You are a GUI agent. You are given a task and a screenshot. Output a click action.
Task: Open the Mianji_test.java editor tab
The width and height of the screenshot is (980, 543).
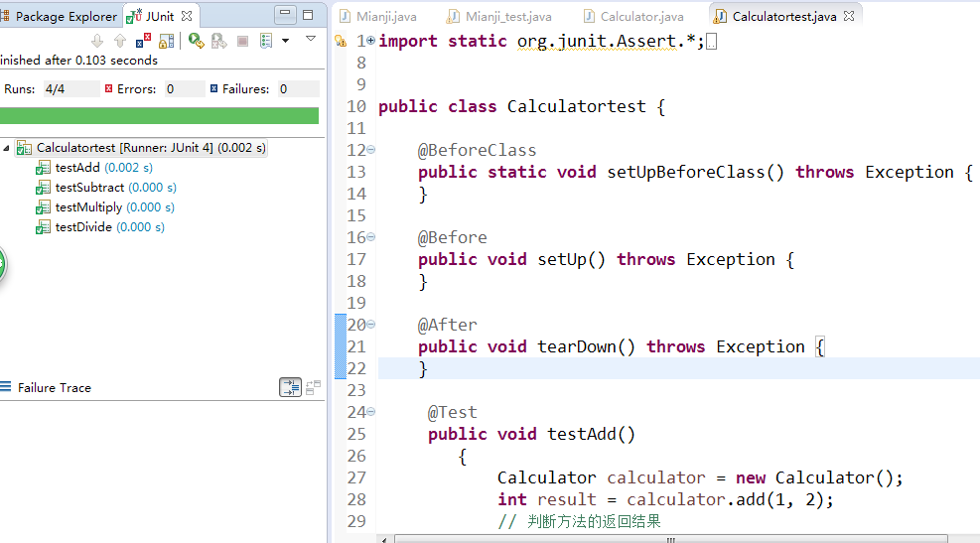click(499, 17)
